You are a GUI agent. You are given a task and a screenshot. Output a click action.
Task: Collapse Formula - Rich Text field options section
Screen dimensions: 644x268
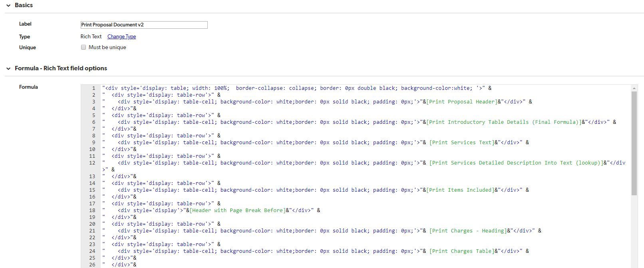click(8, 69)
